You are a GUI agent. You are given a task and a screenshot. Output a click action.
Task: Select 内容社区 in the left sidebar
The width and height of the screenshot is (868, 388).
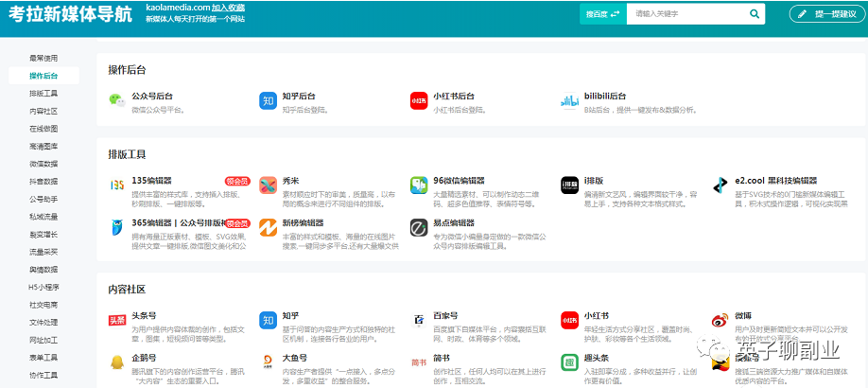click(43, 111)
